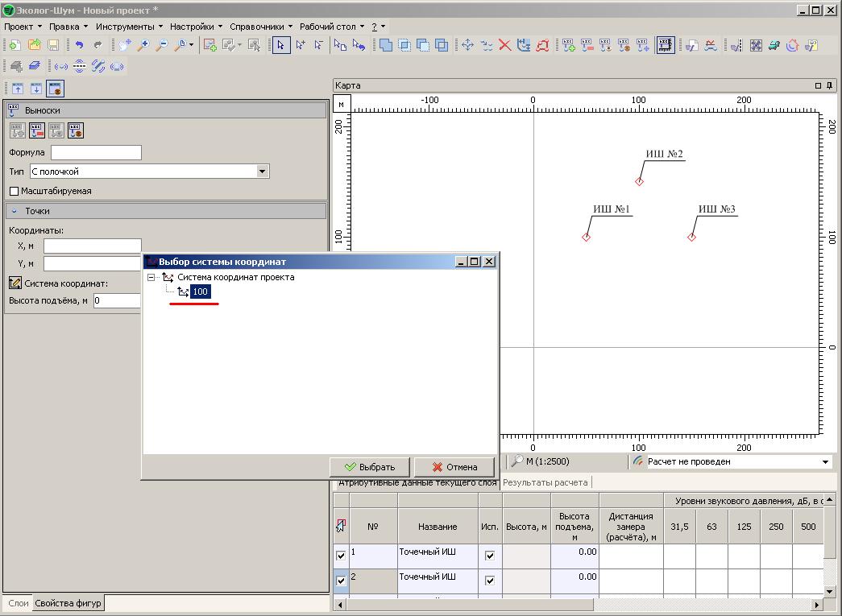The image size is (842, 616).
Task: Enable the Масштабируемая checkbox
Action: [15, 192]
